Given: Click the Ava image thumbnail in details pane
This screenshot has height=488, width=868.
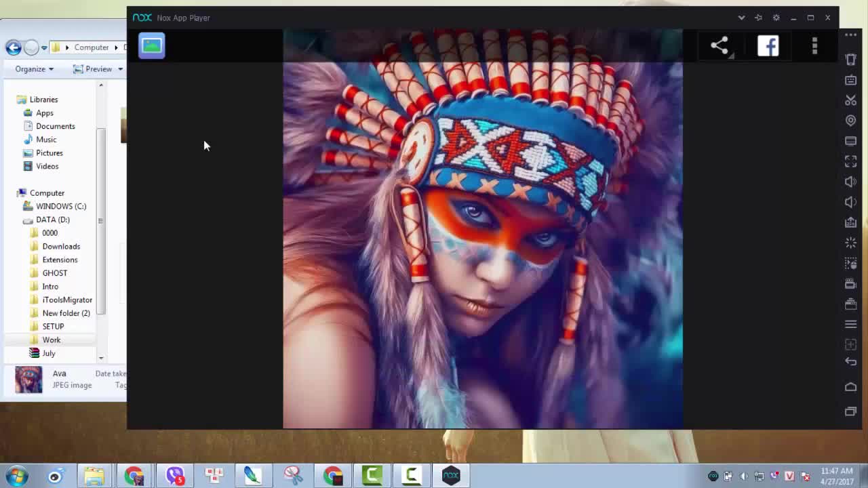Looking at the screenshot, I should point(28,380).
